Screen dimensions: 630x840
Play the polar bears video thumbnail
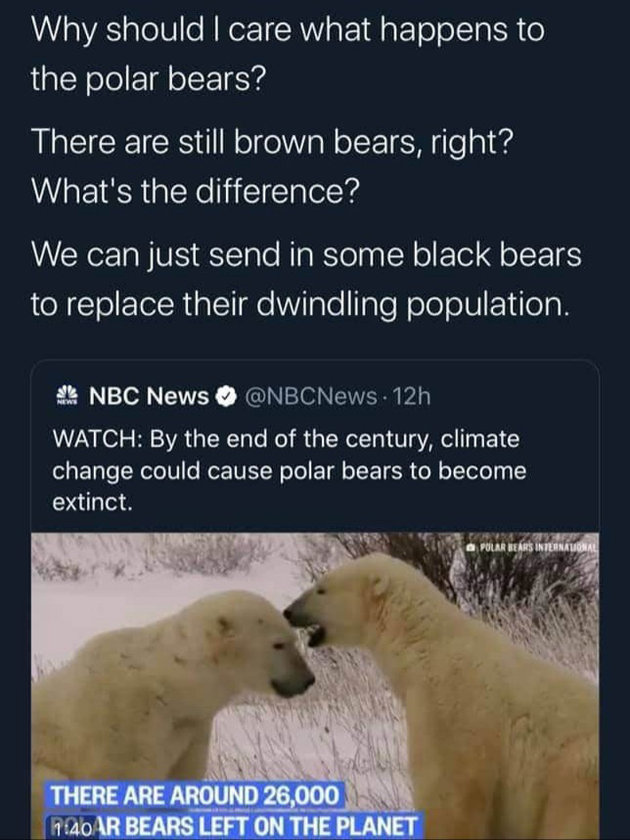pos(315,686)
